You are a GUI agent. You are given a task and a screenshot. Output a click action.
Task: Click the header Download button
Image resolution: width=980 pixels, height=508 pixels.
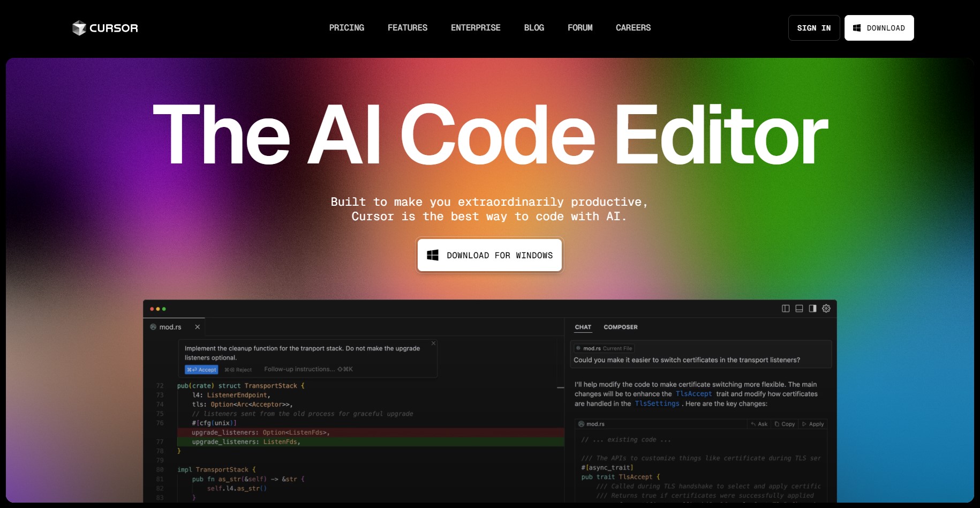pos(879,28)
